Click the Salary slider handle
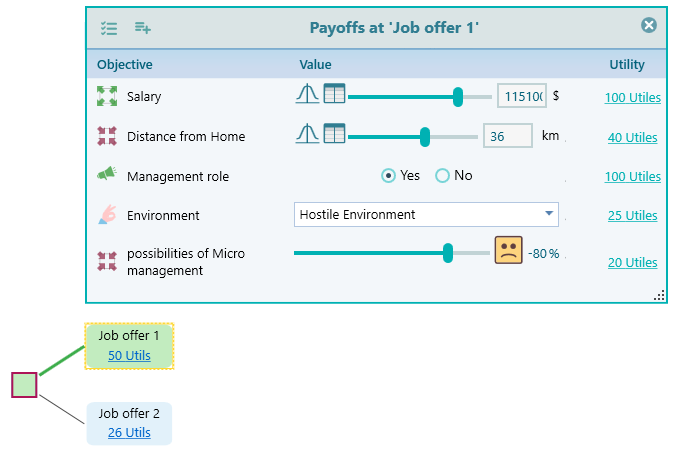The height and width of the screenshot is (468, 673). pos(458,97)
